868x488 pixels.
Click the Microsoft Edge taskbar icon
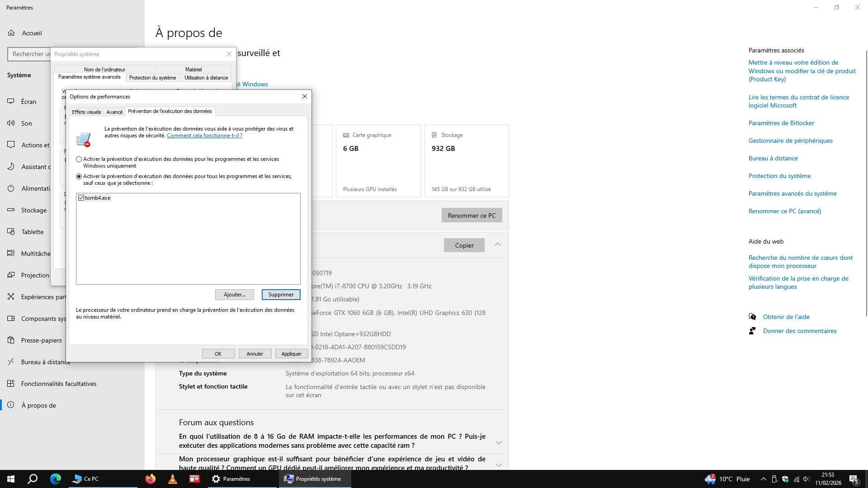(56, 479)
